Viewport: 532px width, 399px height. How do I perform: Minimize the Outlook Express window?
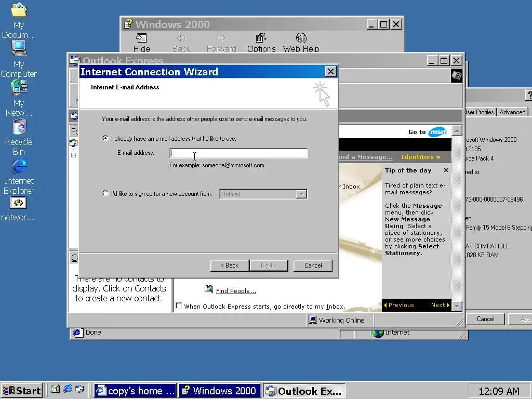[432, 61]
